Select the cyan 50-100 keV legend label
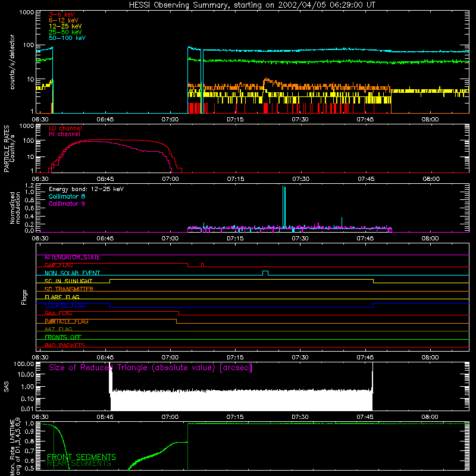Image resolution: width=476 pixels, height=476 pixels. tap(67, 38)
